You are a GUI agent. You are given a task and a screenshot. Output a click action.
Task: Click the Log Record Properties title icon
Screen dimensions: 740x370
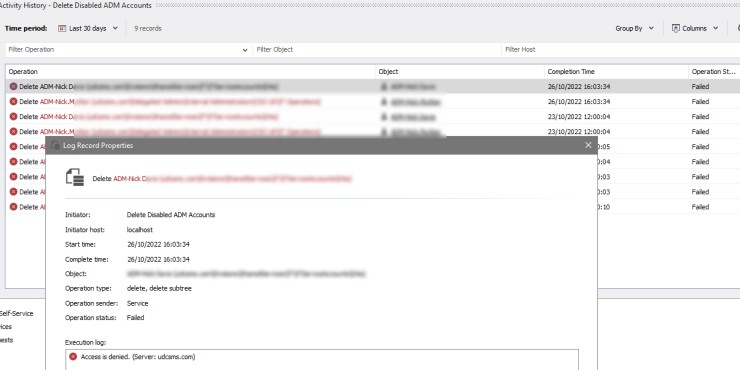(56, 145)
